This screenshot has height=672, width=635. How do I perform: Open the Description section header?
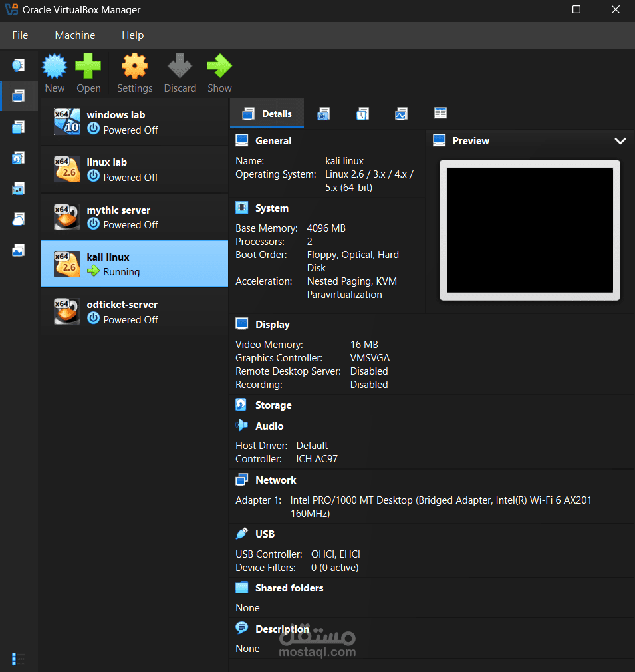[x=282, y=629]
